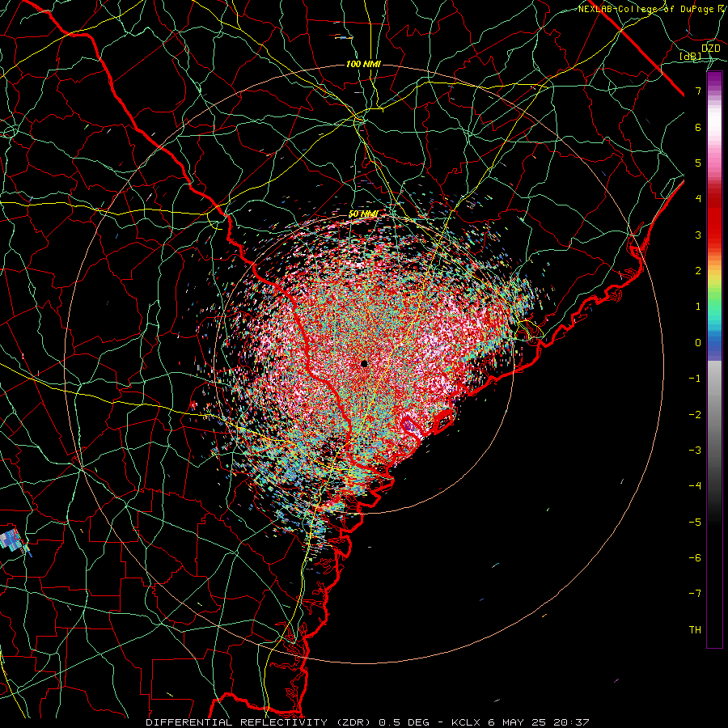Click the scale value "-7" on the legend

coord(695,594)
